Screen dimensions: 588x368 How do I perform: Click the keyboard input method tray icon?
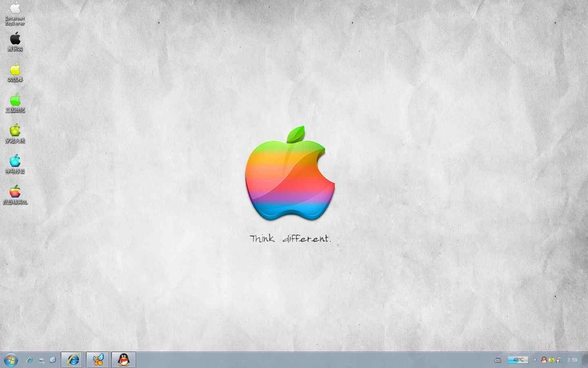[498, 360]
